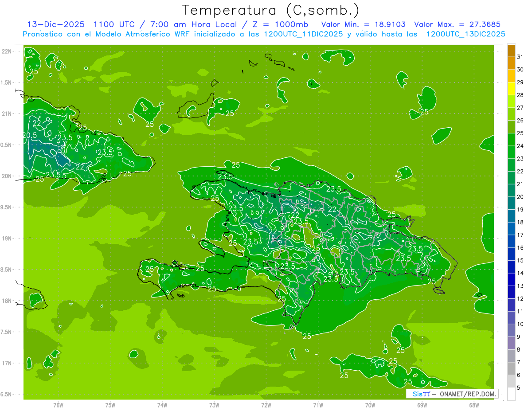Click the colorbar swatch between 23 and 24
This screenshot has width=532, height=411.
pyautogui.click(x=511, y=153)
